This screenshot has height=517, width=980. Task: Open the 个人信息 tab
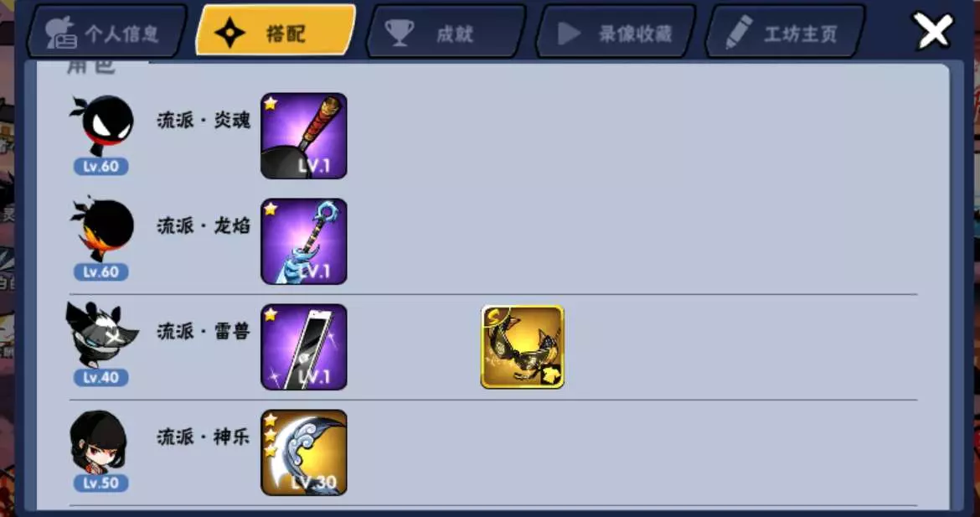coord(106,33)
